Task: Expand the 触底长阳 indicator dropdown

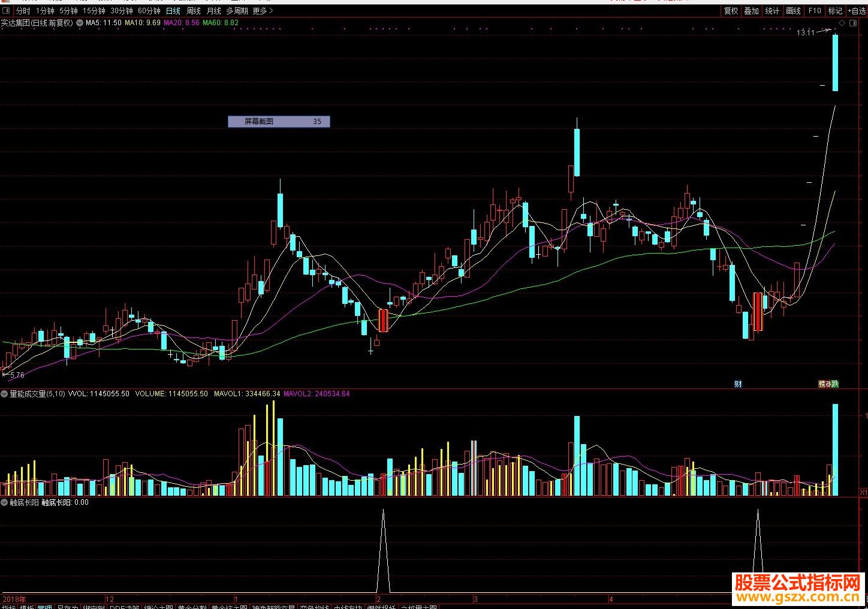Action: tap(5, 502)
